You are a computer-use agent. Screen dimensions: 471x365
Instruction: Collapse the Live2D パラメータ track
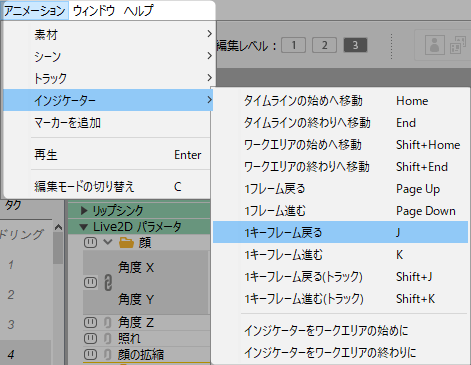(84, 227)
